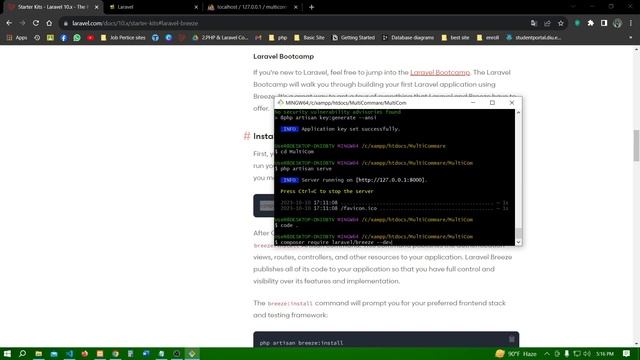Image resolution: width=640 pixels, height=360 pixels.
Task: Close the Starter Kits tab
Action: [97, 7]
